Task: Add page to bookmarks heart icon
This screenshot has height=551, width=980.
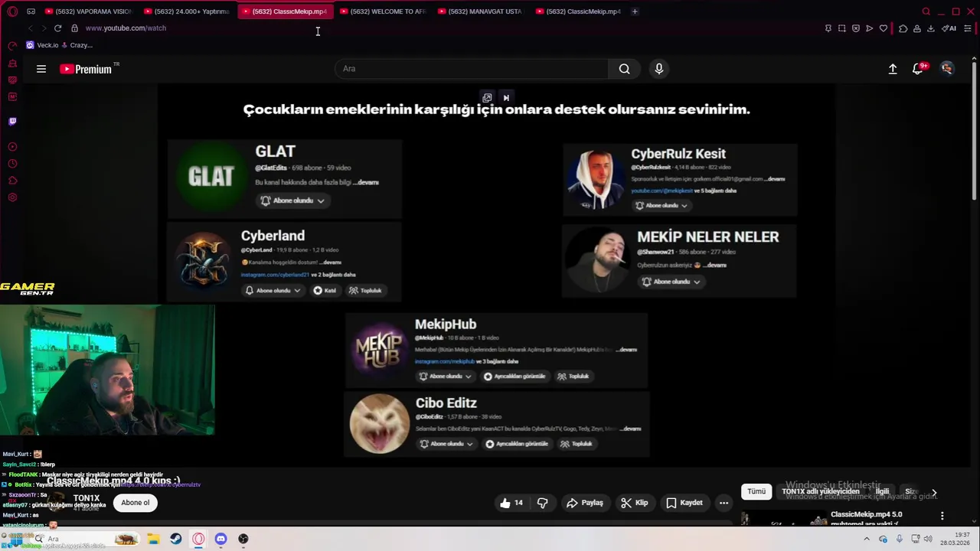Action: (884, 28)
